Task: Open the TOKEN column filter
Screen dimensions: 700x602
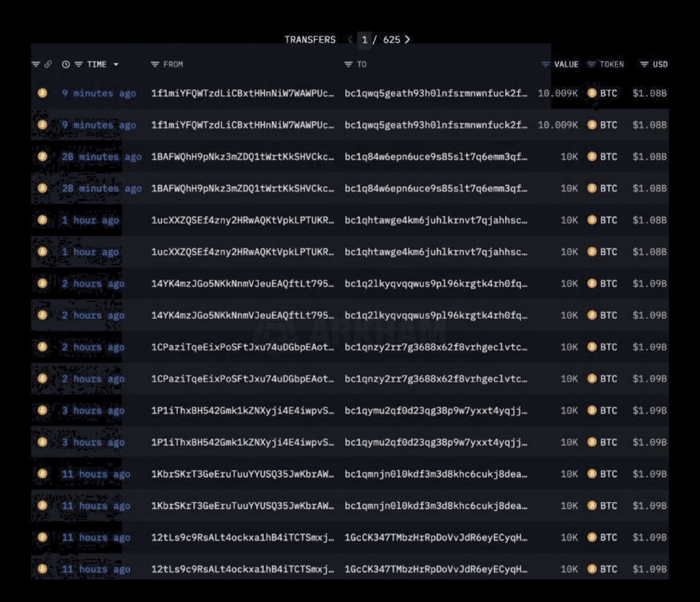Action: (x=592, y=64)
